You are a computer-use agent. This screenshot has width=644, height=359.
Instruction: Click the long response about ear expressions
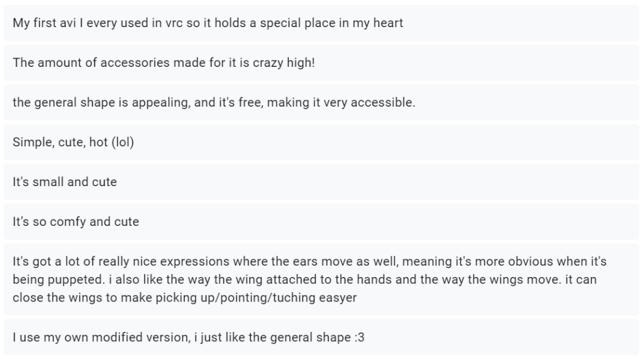pyautogui.click(x=321, y=280)
